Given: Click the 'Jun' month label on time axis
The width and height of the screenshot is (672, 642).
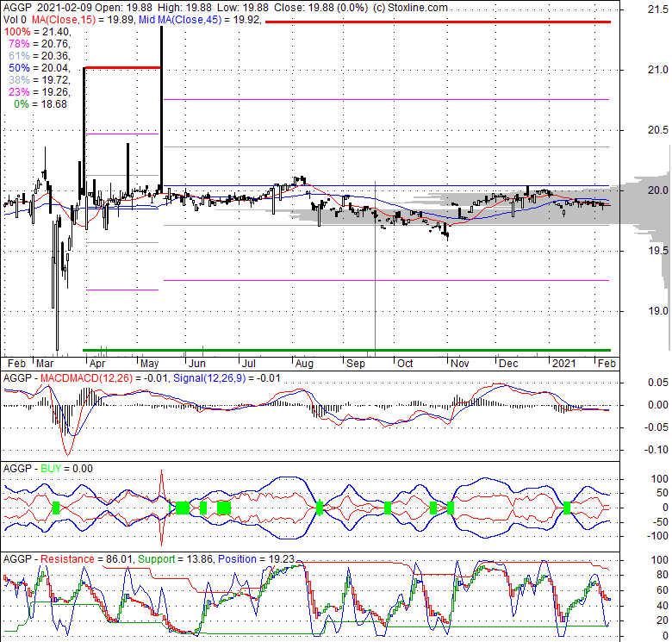Looking at the screenshot, I should 197,364.
